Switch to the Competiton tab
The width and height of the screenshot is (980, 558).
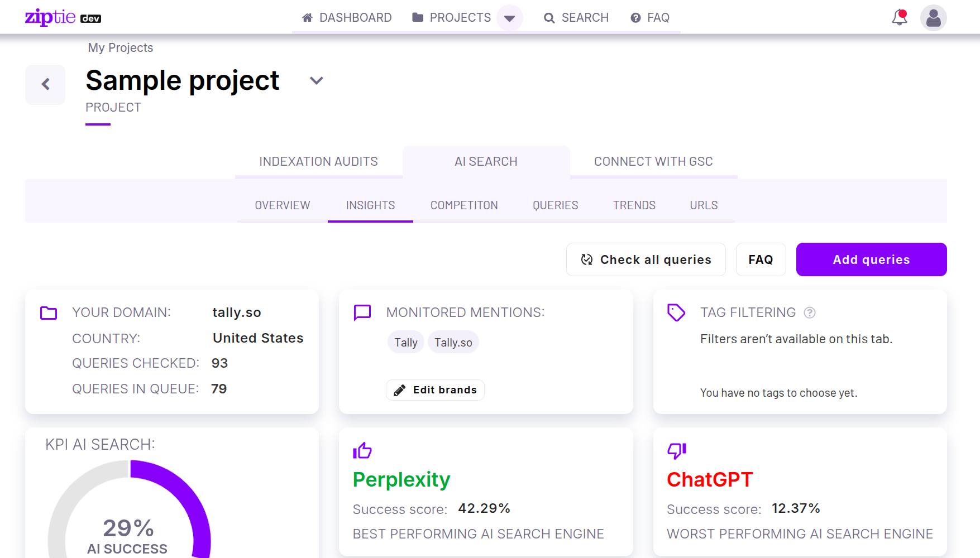(463, 205)
